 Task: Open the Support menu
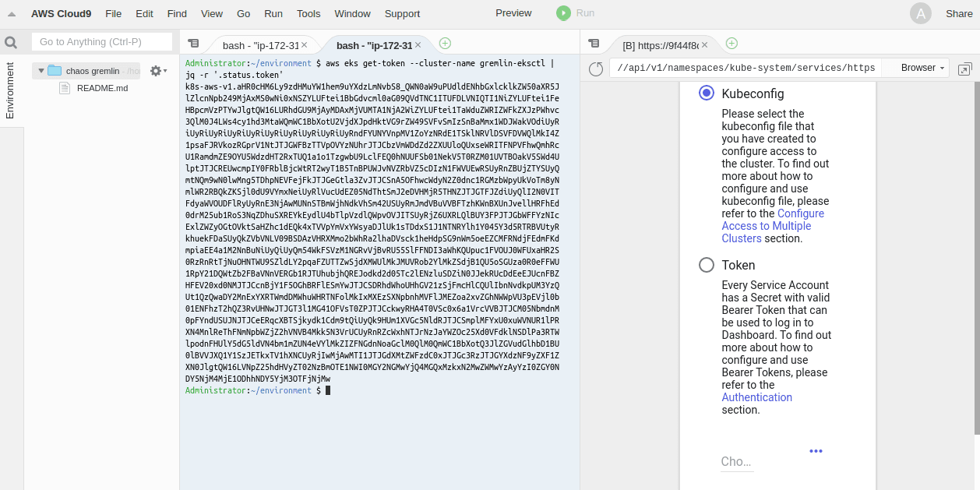(x=402, y=13)
